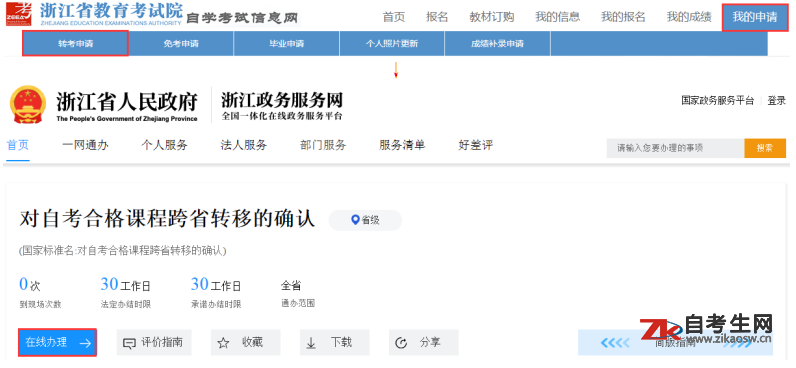
Task: Open the 好差评 tab
Action: pos(476,145)
